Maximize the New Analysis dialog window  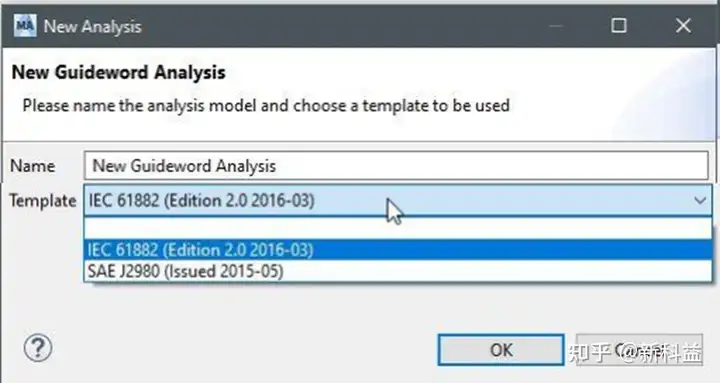[x=619, y=26]
